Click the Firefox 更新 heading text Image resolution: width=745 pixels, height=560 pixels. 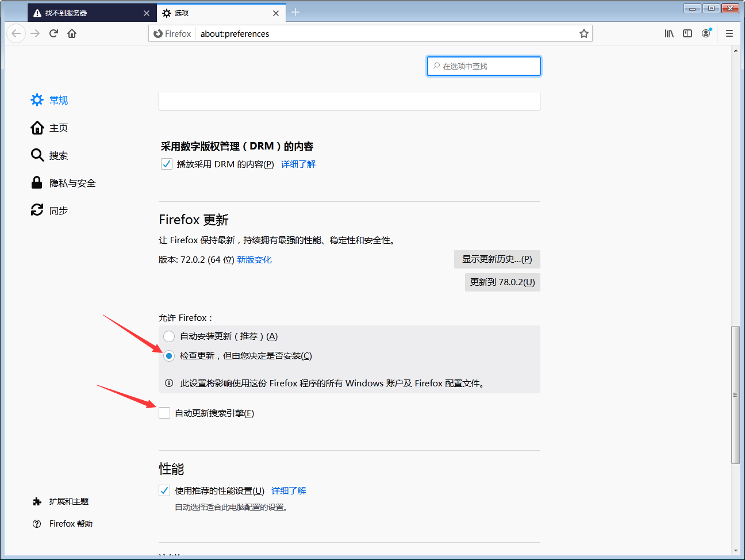click(194, 220)
